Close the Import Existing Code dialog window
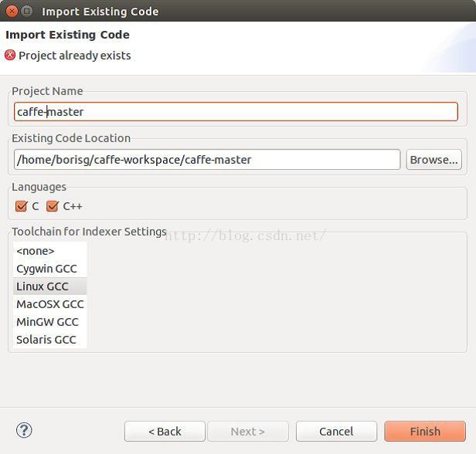The width and height of the screenshot is (476, 454). point(12,12)
